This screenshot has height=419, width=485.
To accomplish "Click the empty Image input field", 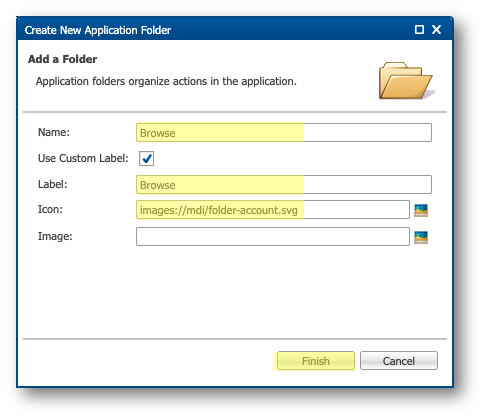I will [x=273, y=237].
